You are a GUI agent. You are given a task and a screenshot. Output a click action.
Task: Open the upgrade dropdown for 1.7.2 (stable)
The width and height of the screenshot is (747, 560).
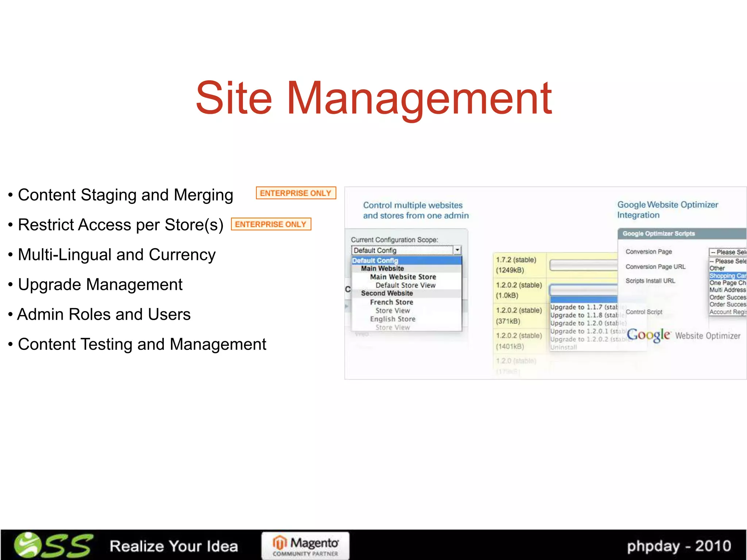[x=583, y=265]
